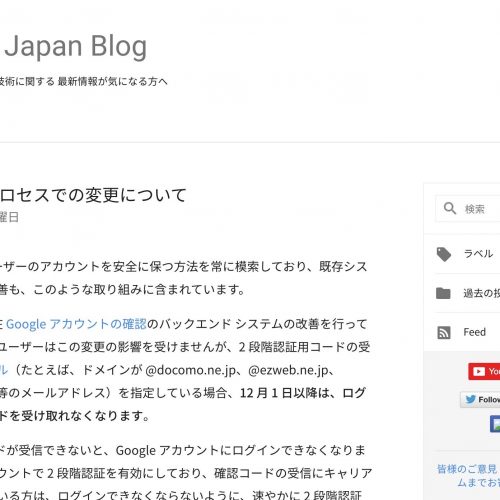This screenshot has width=500, height=500.
Task: Click the Twitter bird icon
Action: point(470,399)
